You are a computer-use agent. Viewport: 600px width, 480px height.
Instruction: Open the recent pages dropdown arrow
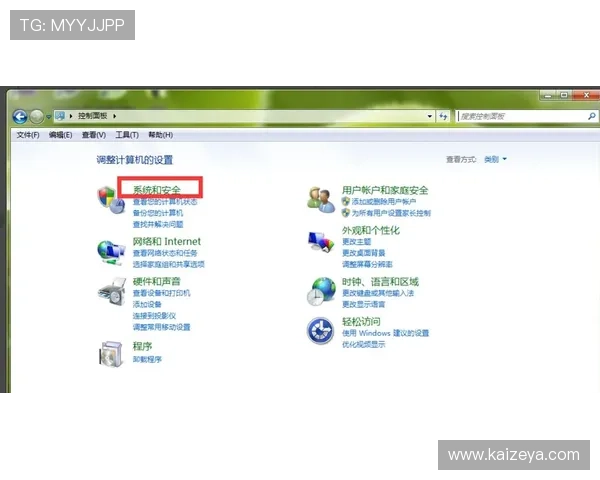point(49,117)
